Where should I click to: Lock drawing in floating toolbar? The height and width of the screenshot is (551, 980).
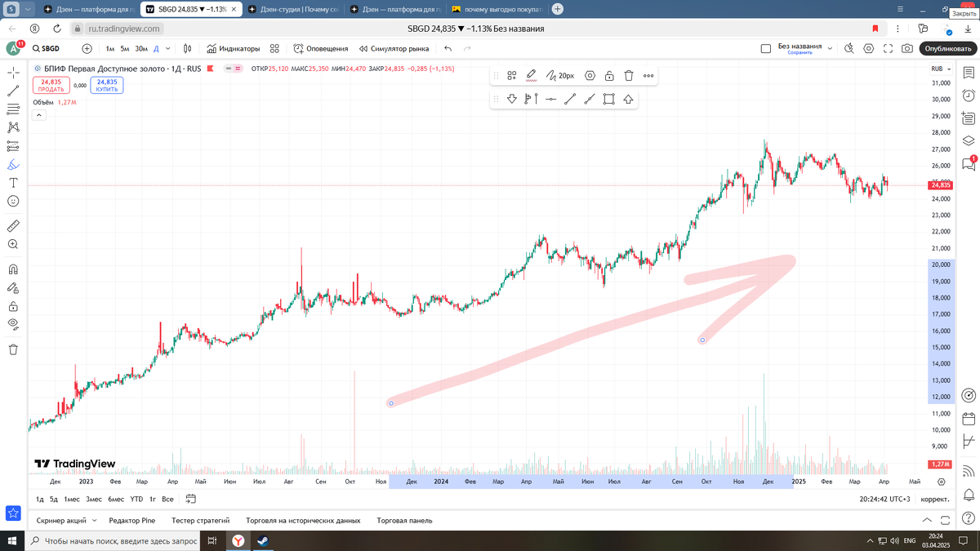(609, 76)
